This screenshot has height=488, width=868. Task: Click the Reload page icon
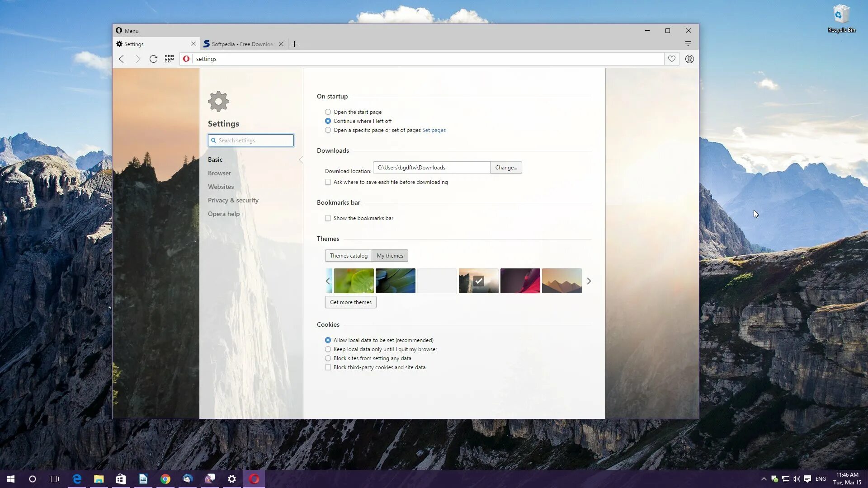point(153,59)
